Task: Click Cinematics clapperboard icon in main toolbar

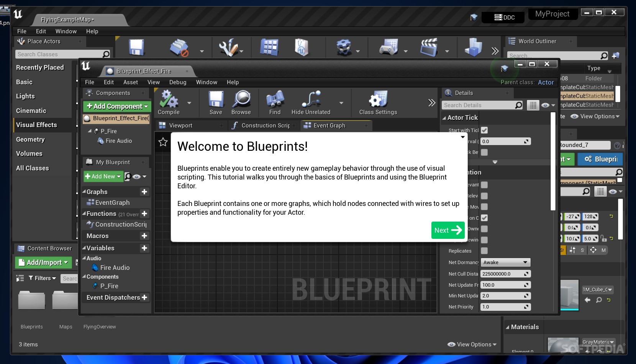Action: [x=429, y=48]
